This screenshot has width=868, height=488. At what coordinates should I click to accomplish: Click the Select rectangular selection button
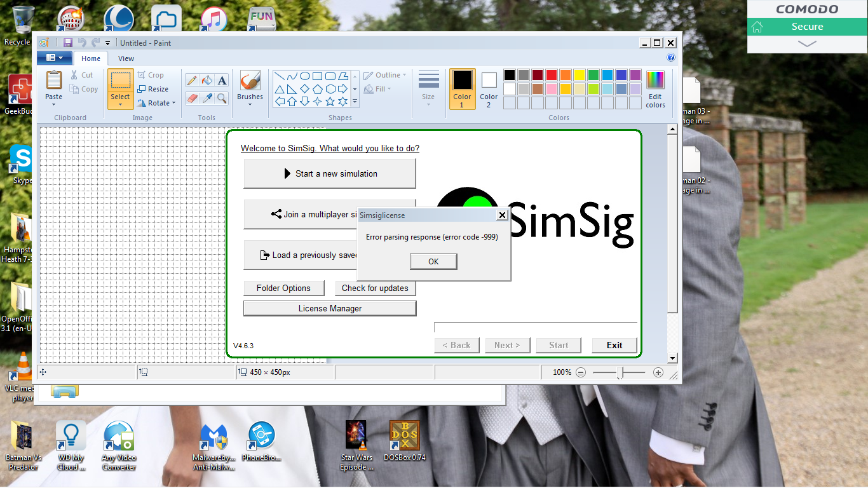pyautogui.click(x=120, y=81)
